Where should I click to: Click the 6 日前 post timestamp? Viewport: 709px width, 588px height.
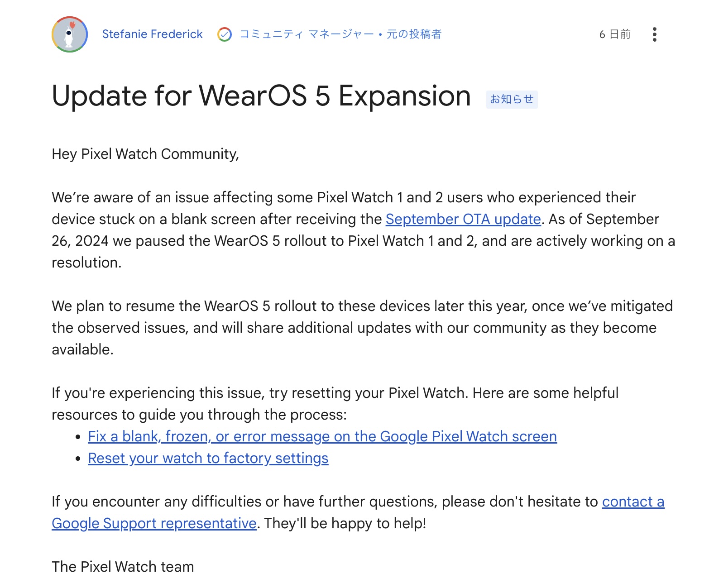[x=615, y=34]
